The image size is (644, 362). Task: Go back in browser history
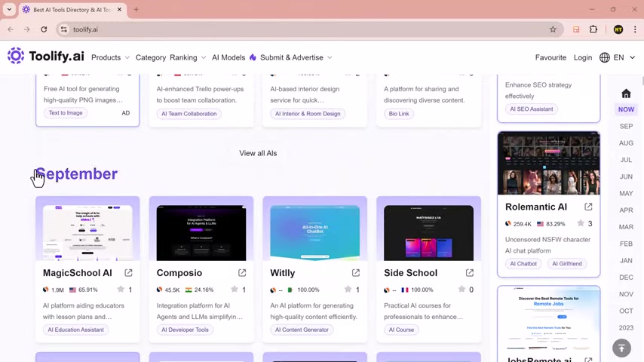coord(11,29)
